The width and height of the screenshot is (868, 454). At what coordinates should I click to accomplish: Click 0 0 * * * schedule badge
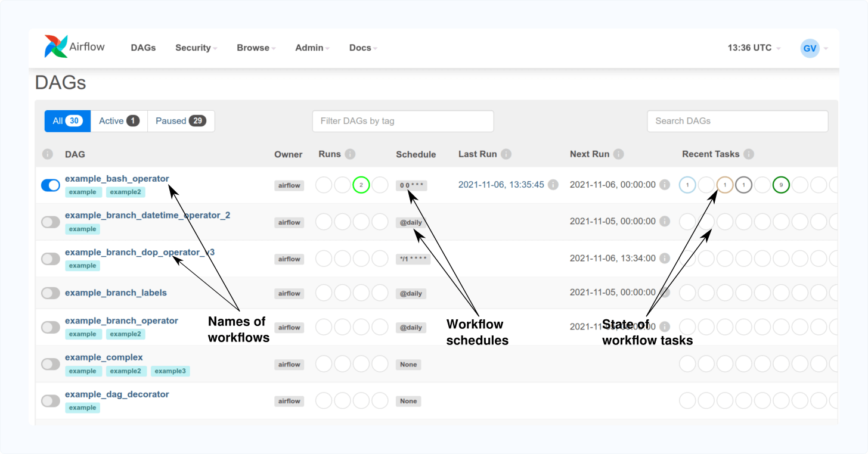(x=411, y=185)
